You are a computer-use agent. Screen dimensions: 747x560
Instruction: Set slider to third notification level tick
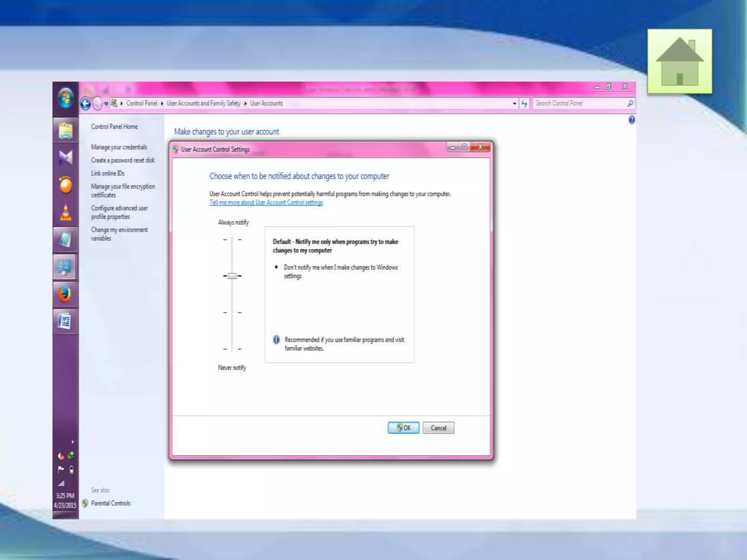232,312
